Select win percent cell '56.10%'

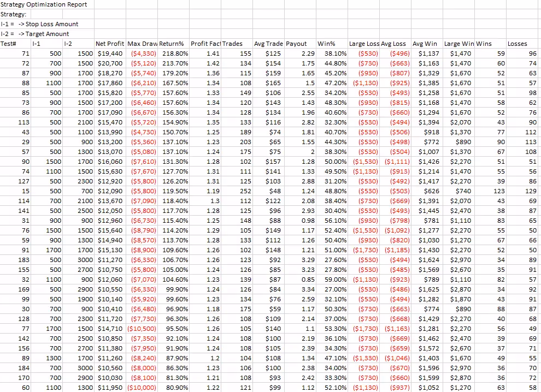(x=332, y=221)
